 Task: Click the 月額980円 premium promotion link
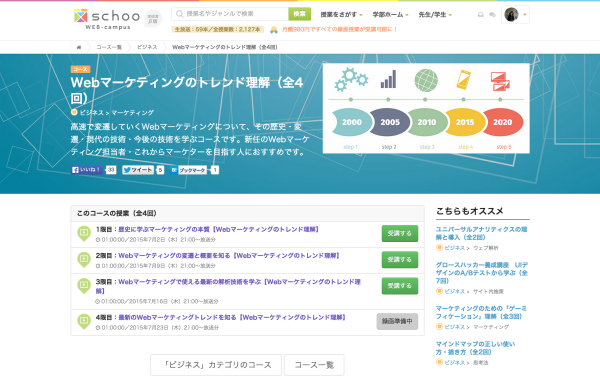(339, 29)
